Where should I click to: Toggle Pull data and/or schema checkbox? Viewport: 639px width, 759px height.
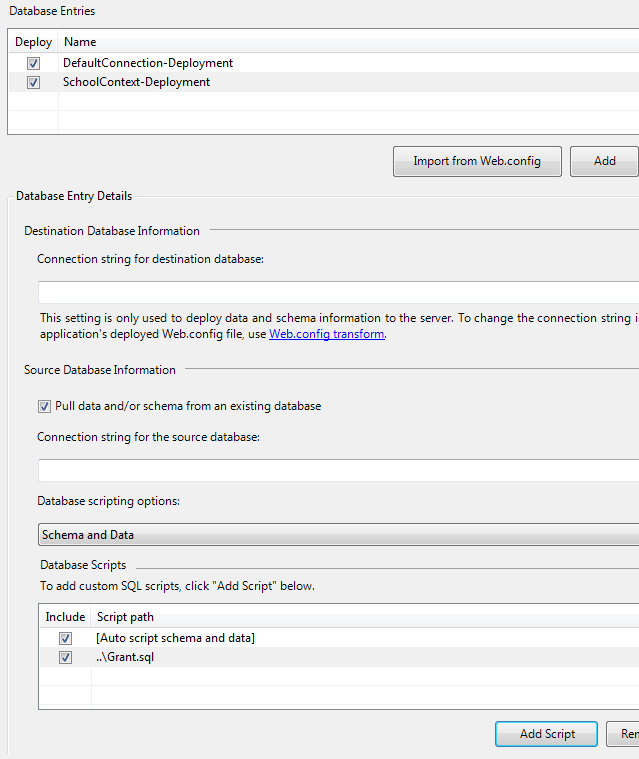(44, 407)
